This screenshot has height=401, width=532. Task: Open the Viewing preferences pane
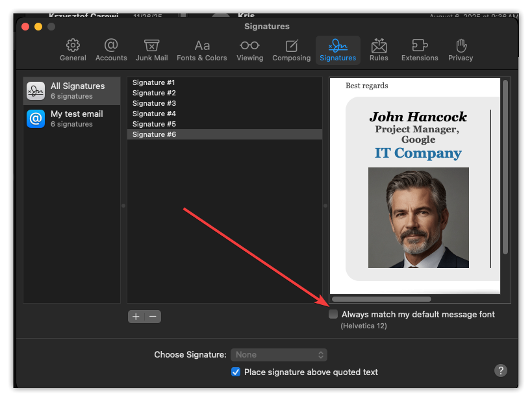pos(249,50)
